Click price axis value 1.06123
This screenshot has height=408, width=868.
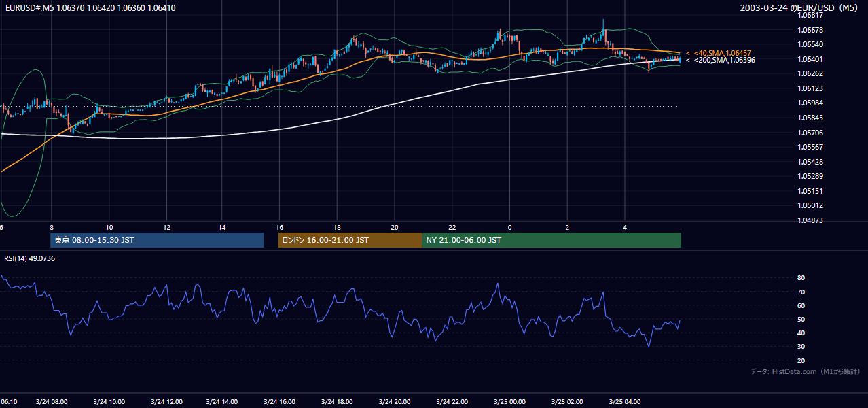click(810, 88)
